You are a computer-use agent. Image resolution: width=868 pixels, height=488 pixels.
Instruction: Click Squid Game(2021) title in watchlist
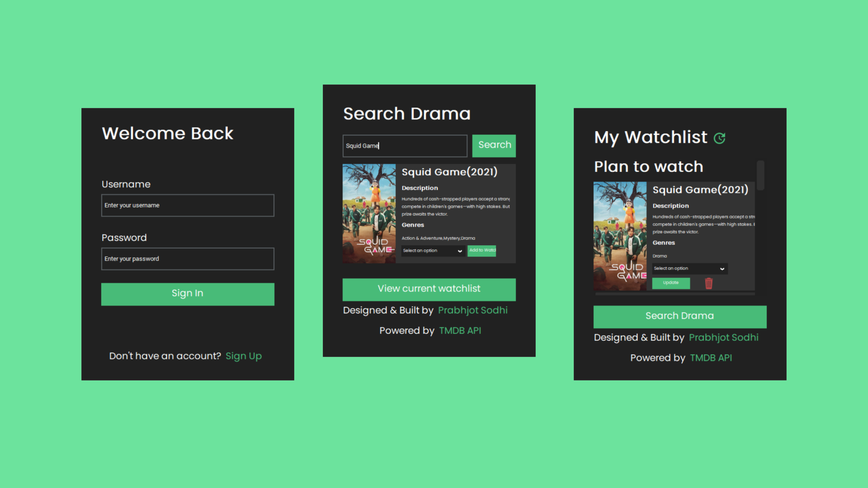(x=700, y=190)
